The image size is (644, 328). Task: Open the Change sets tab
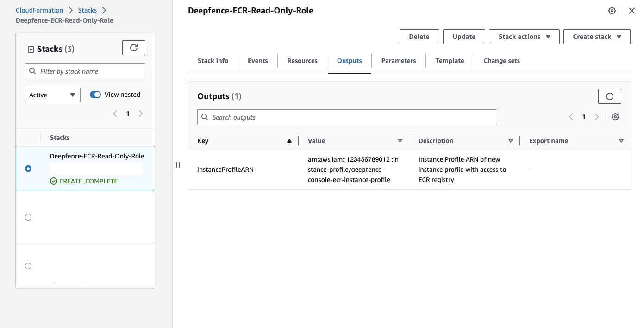[502, 61]
